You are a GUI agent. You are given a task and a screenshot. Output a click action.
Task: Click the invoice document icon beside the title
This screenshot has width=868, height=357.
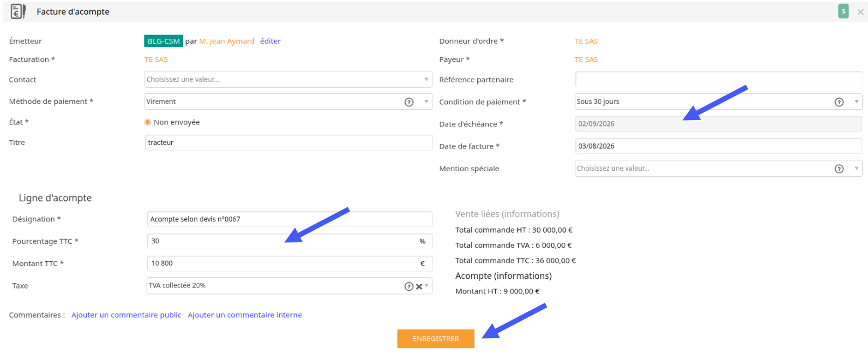(18, 11)
